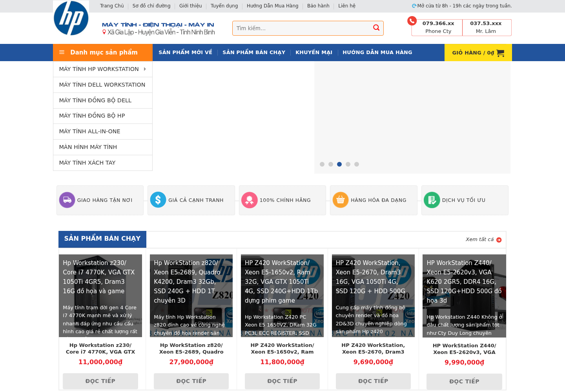Image resolution: width=565 pixels, height=392 pixels.
Task: Click ĐỌC TIẾP for Z420 Xeon E5-1650v2
Action: 282,381
